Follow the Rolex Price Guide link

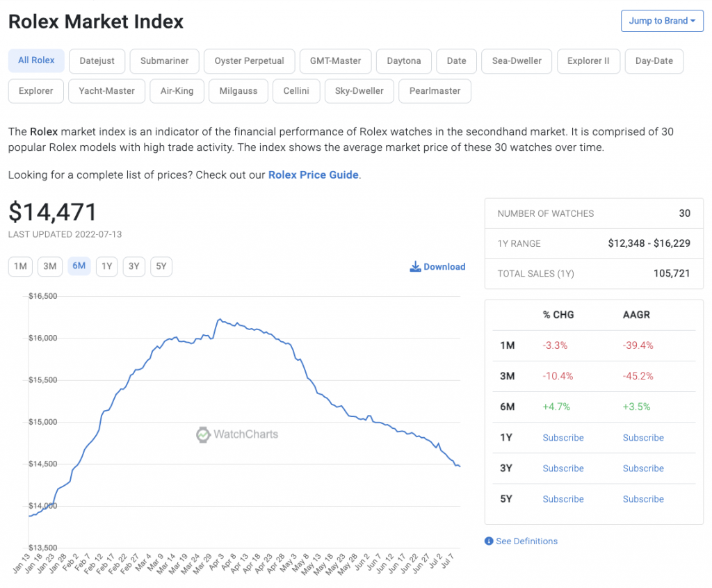tap(314, 175)
